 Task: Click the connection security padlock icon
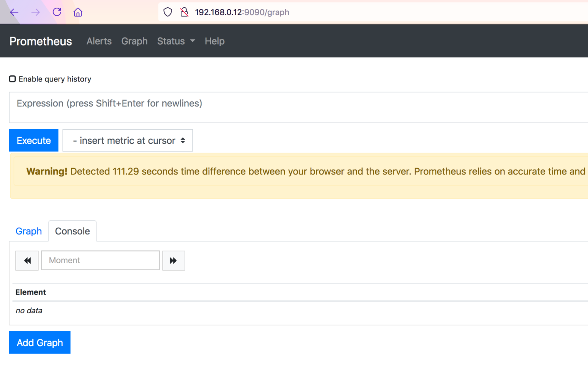tap(185, 12)
